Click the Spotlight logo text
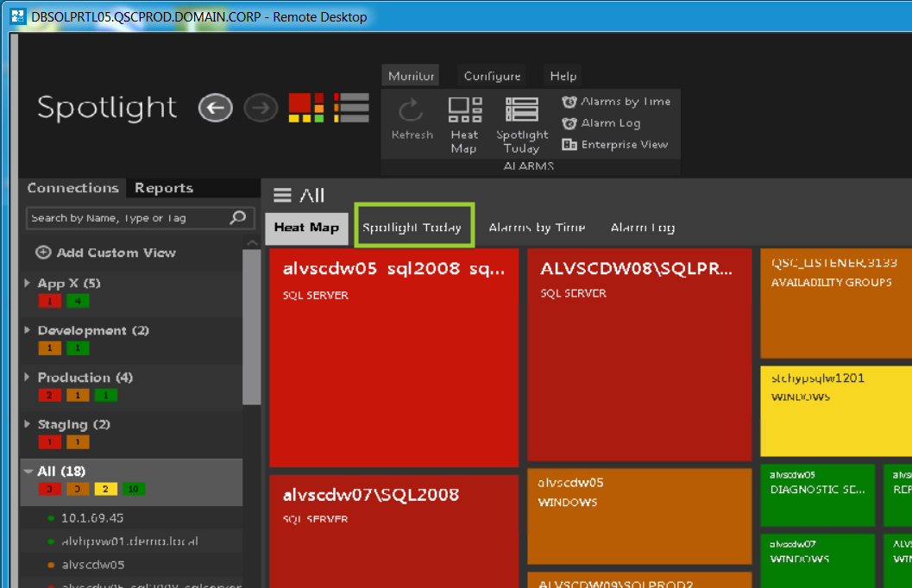 pos(106,108)
